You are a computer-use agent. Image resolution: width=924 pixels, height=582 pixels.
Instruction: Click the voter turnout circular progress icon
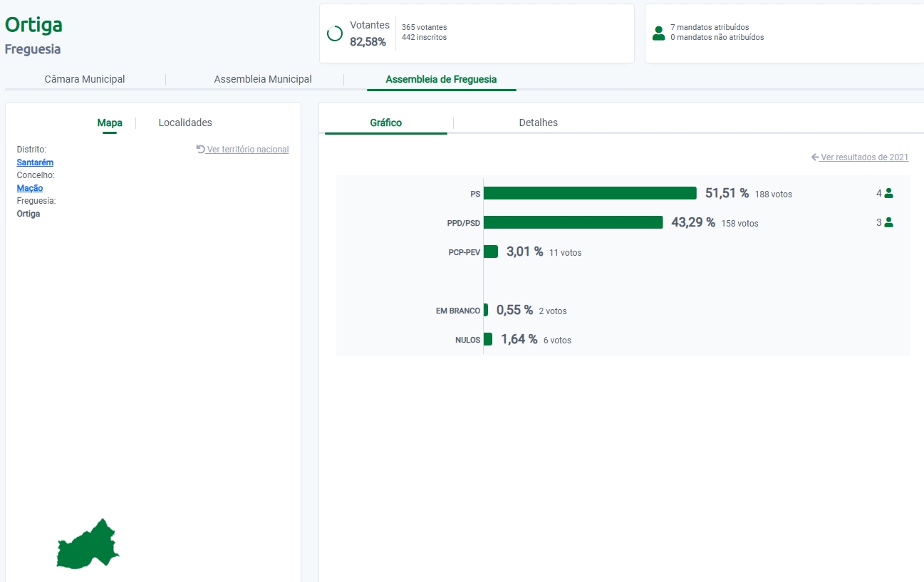click(x=334, y=33)
